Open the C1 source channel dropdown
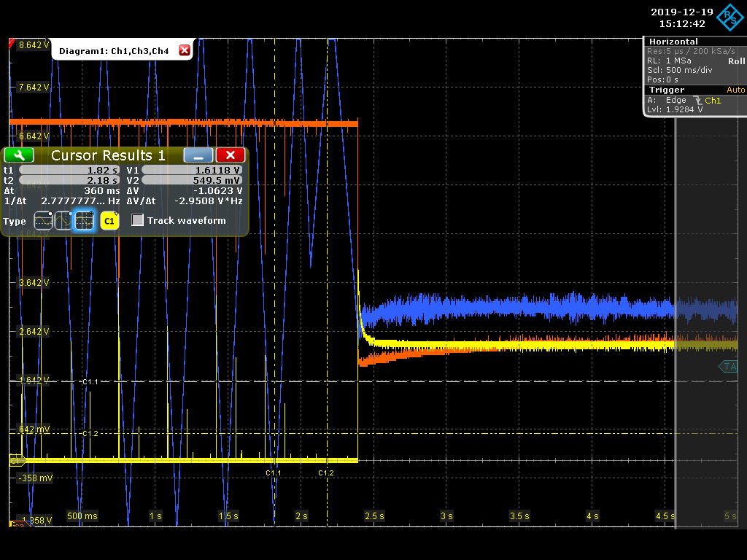 [x=109, y=221]
